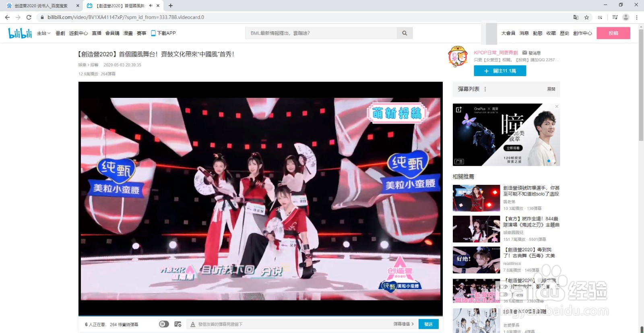Click the 綜藝 category breadcrumb
The width and height of the screenshot is (644, 333).
point(94,65)
